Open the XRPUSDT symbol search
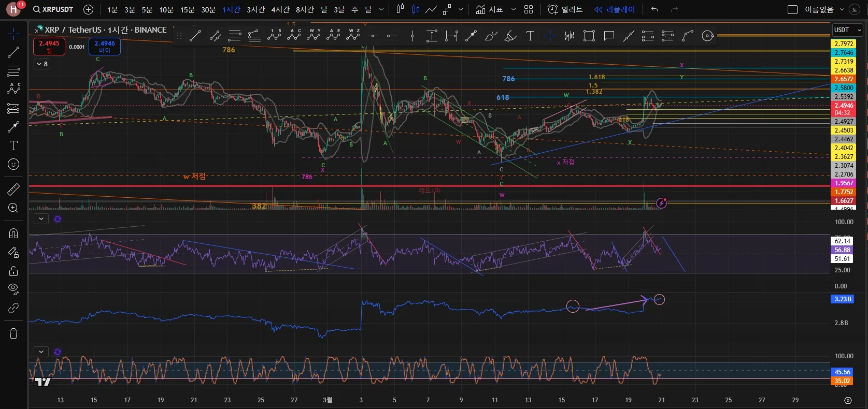868x409 pixels. click(53, 9)
